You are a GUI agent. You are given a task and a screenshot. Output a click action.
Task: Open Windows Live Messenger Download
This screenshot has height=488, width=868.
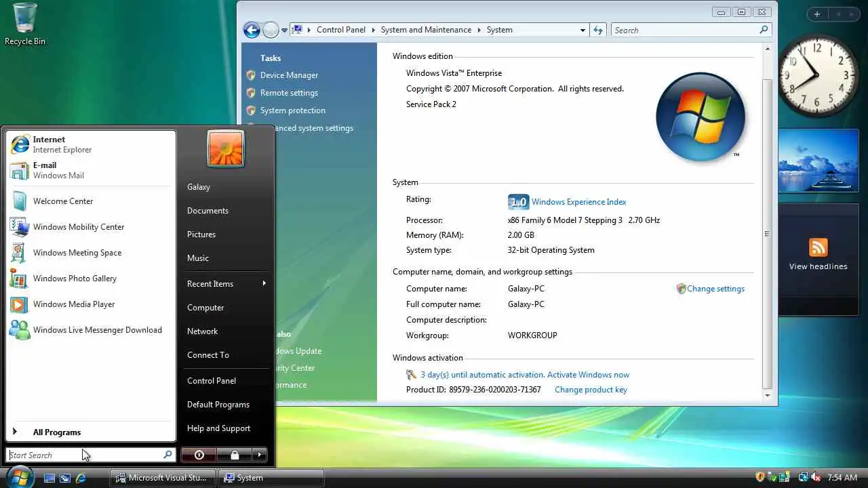click(90, 330)
